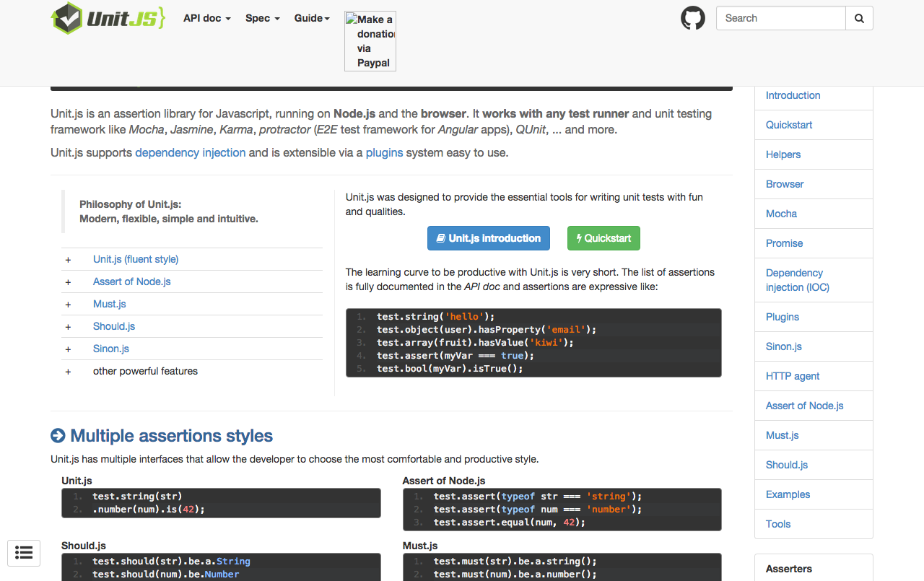Expand the Must.js plus toggle
Viewport: 924px width, 581px height.
pyautogui.click(x=68, y=305)
